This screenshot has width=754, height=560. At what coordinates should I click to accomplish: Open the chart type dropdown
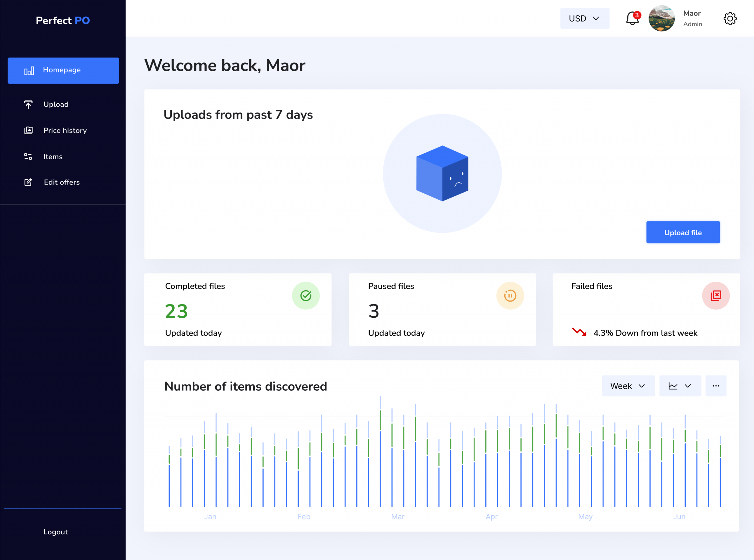click(x=680, y=386)
